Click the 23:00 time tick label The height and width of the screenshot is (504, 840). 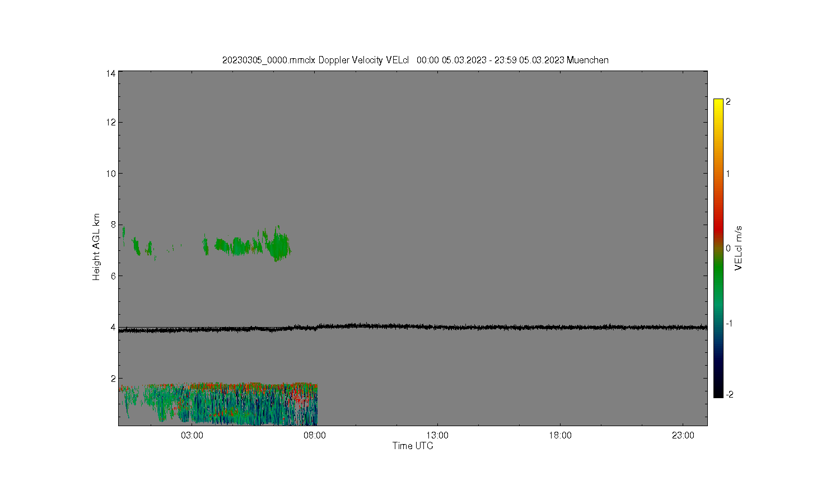683,436
